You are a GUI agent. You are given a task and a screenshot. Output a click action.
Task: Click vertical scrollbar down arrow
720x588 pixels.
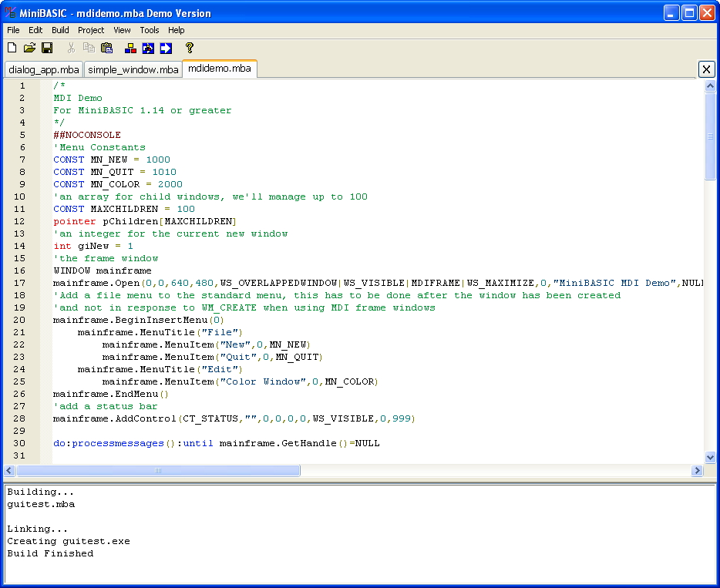coord(710,457)
